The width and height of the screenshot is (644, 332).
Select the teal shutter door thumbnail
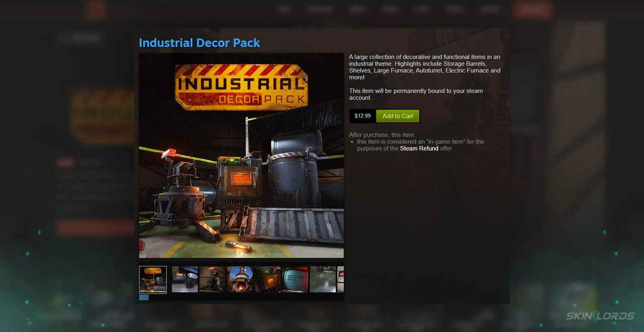click(x=295, y=280)
